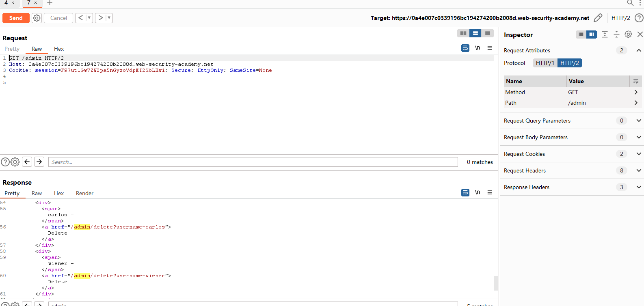Toggle line wrap in Request editor
The image size is (644, 306).
[x=465, y=48]
